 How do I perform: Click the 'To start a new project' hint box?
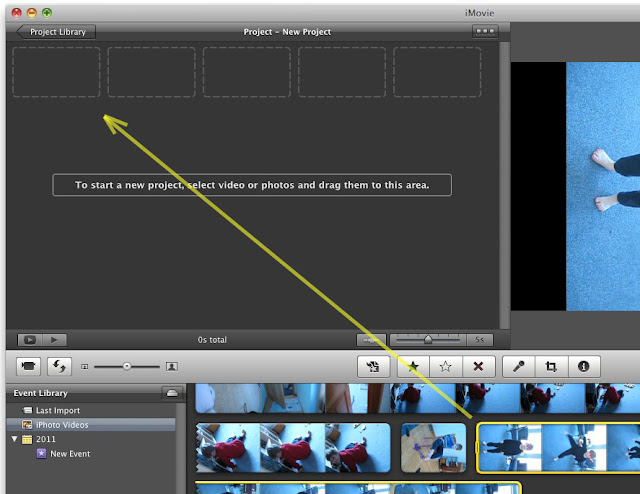click(x=252, y=185)
